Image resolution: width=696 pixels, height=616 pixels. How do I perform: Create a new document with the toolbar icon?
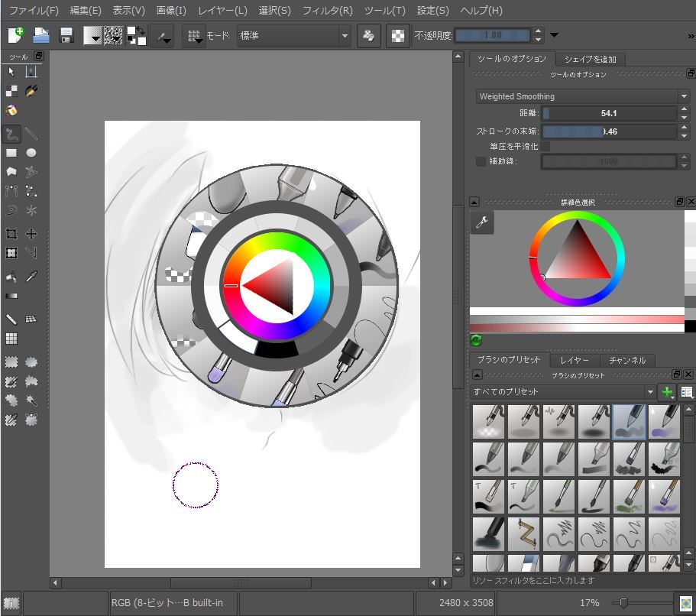click(x=15, y=35)
